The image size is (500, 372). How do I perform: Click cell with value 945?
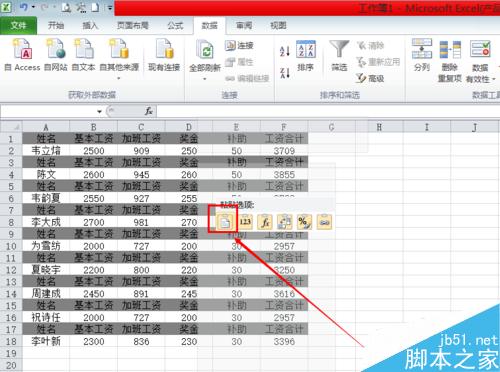141,174
